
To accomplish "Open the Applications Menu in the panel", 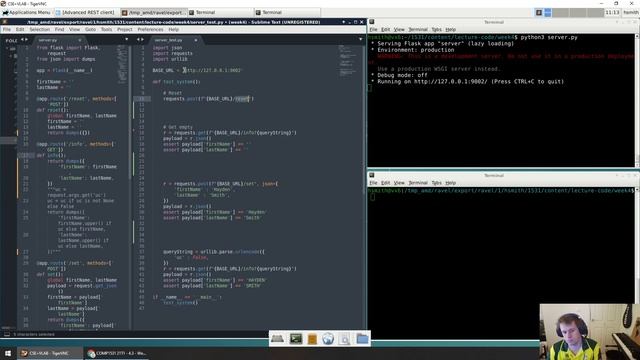I will click(x=26, y=13).
